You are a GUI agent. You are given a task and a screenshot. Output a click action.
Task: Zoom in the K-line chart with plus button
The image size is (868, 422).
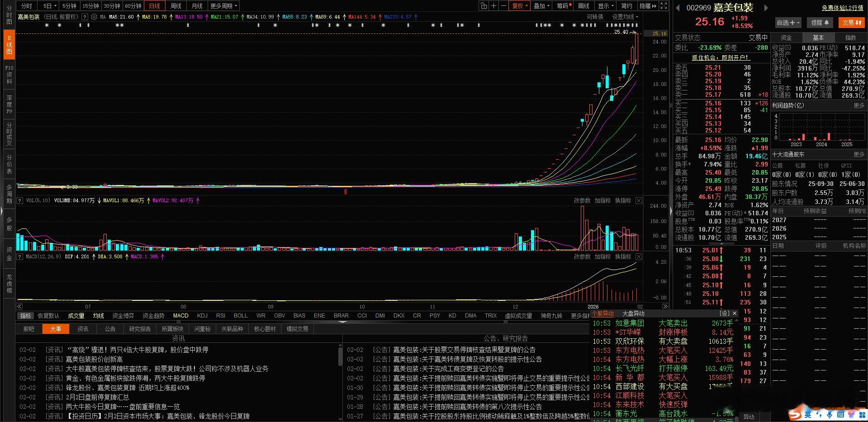coord(493,6)
